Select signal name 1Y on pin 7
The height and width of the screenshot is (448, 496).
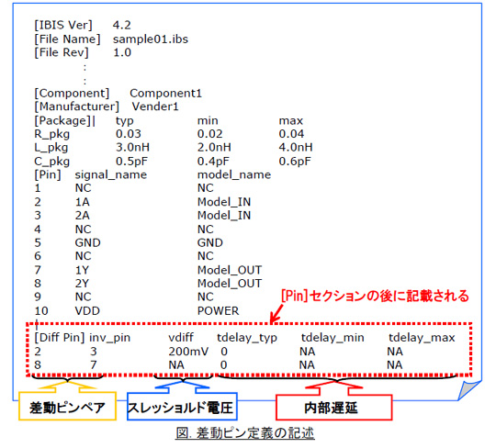coord(83,270)
